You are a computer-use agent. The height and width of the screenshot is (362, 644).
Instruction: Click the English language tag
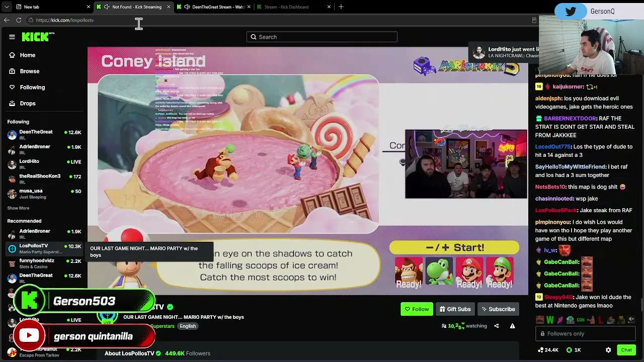pos(188,326)
